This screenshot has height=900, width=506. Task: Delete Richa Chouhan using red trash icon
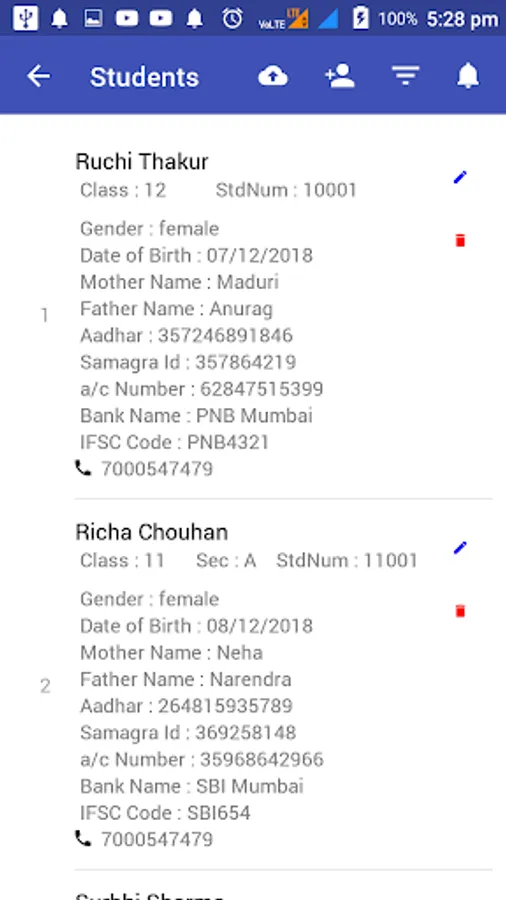(460, 611)
